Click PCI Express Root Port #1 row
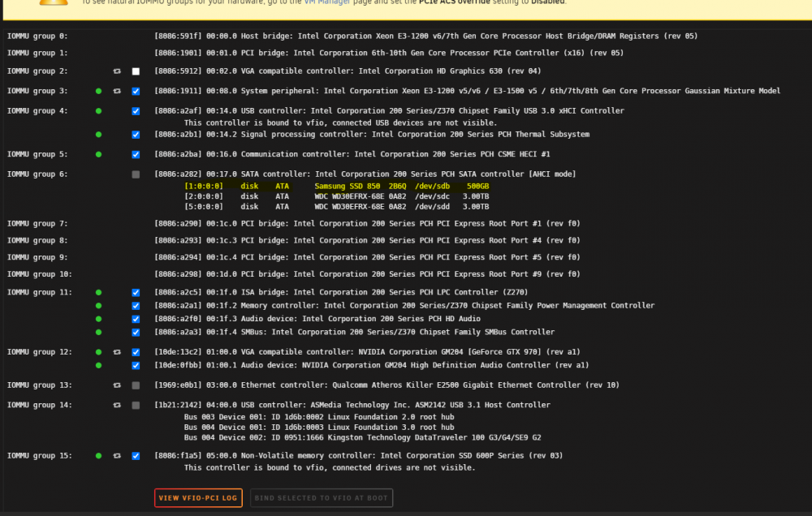This screenshot has height=516, width=812. pyautogui.click(x=367, y=224)
